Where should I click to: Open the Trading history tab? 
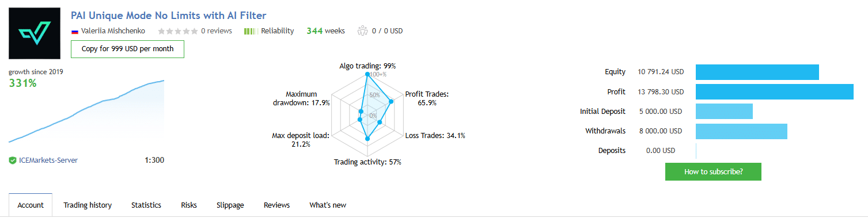point(88,205)
